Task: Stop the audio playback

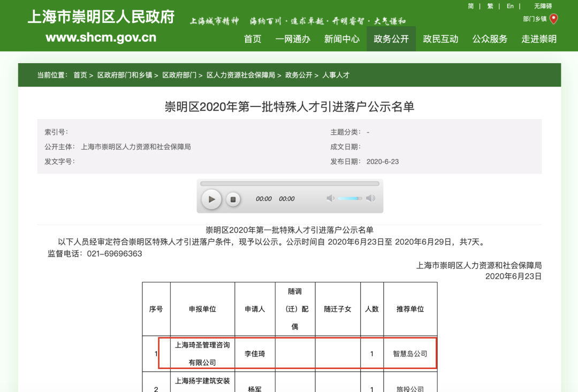Action: [233, 199]
